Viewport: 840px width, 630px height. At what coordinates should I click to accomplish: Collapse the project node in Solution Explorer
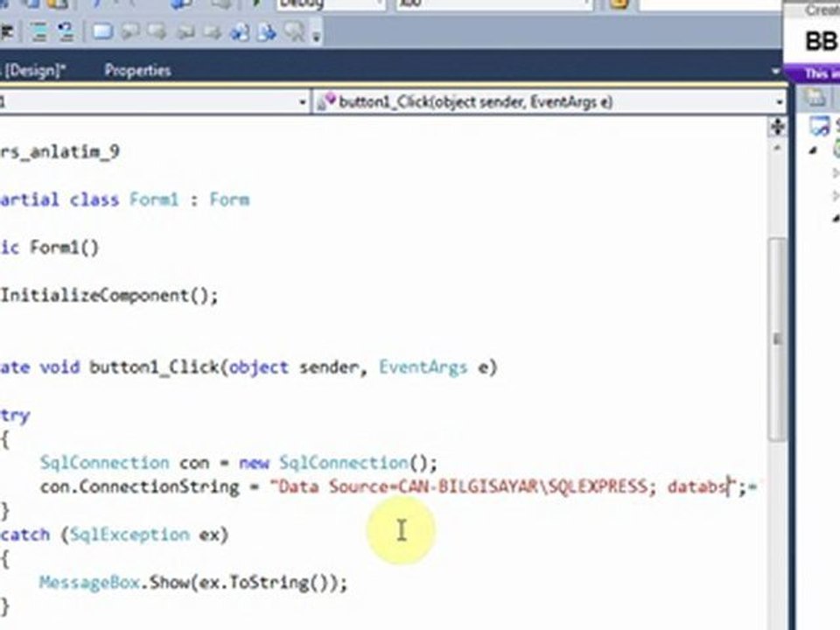point(815,151)
